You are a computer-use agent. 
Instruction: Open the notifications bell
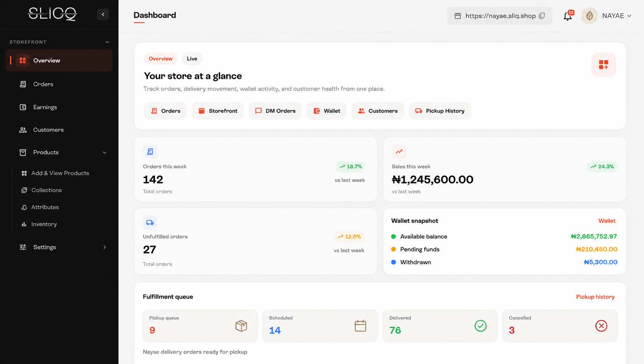coord(568,16)
